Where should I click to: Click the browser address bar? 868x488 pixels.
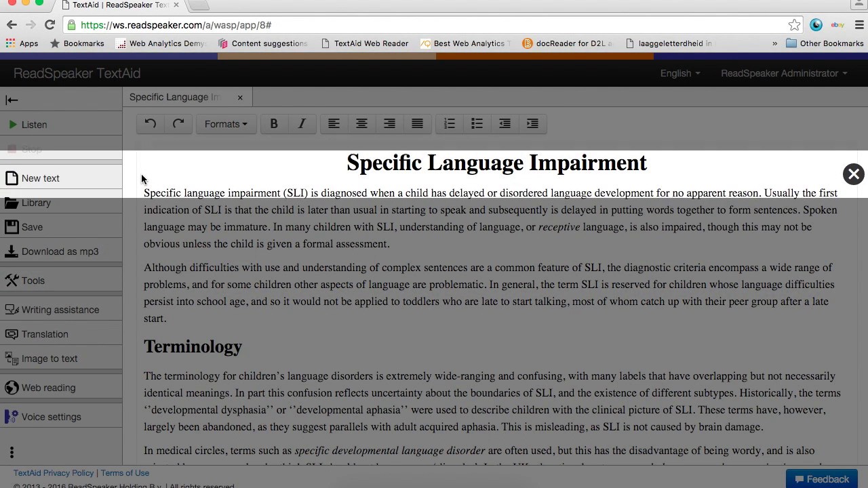[x=433, y=25]
